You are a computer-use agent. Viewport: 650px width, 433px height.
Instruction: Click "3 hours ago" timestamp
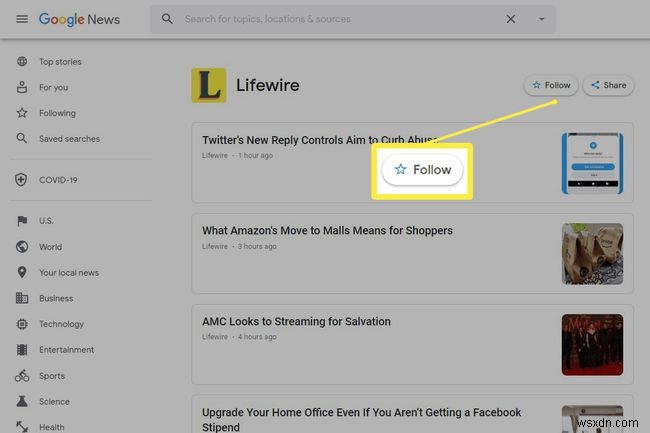(257, 246)
